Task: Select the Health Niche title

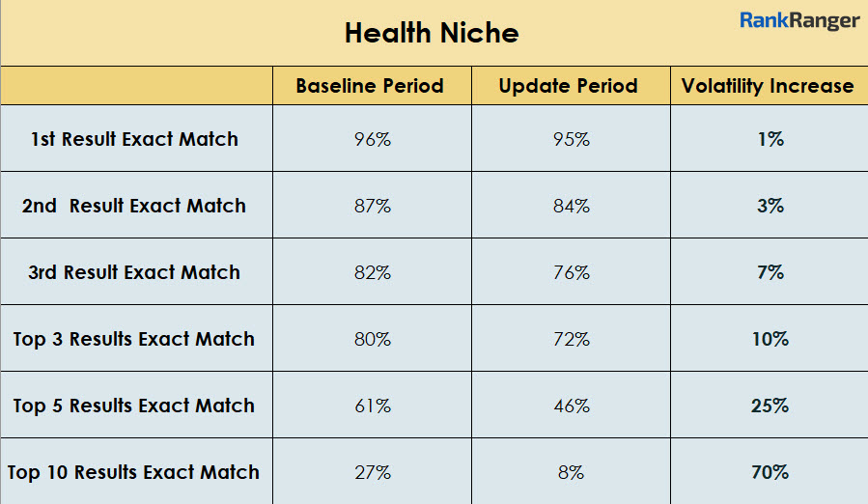Action: (x=432, y=34)
